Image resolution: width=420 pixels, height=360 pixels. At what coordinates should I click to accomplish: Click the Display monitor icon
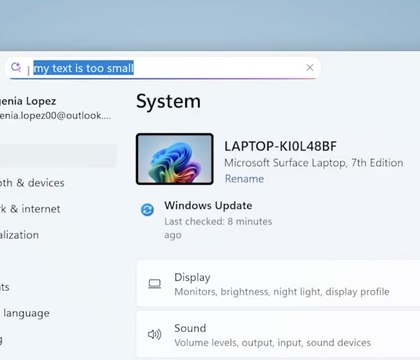(155, 284)
